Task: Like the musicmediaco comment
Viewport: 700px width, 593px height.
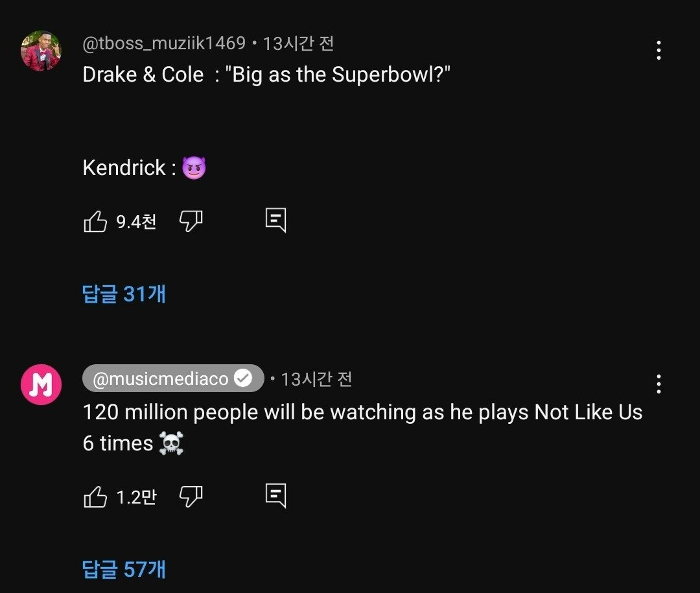Action: tap(95, 497)
